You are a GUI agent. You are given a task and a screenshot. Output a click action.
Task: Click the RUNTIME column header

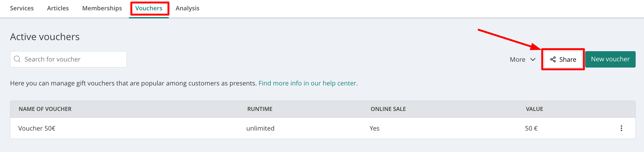point(260,109)
